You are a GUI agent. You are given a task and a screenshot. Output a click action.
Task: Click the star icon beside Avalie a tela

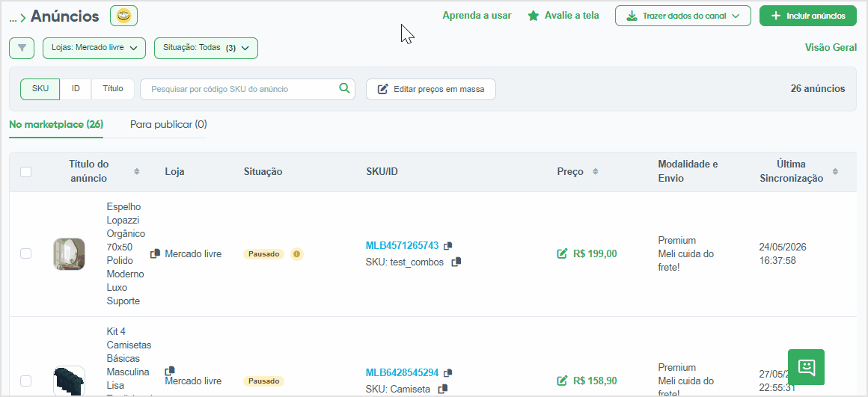tap(533, 16)
